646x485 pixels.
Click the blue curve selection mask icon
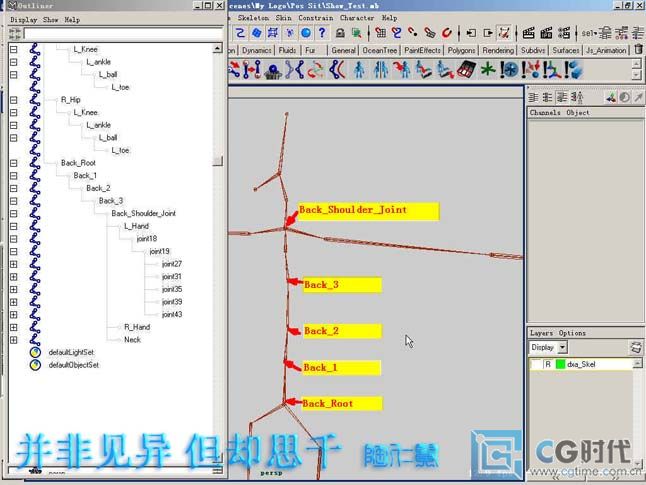(x=240, y=33)
